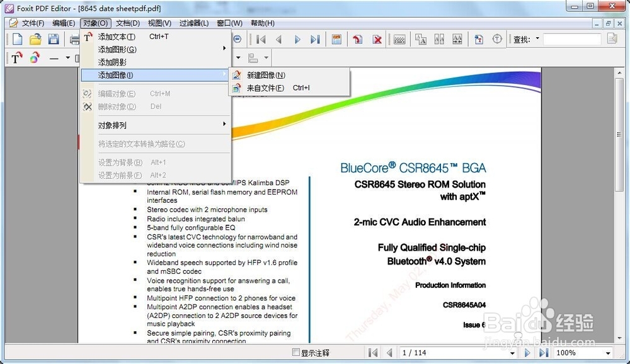Click the Foxit document icon left of 文件 menu
630x364 pixels.
(x=13, y=23)
